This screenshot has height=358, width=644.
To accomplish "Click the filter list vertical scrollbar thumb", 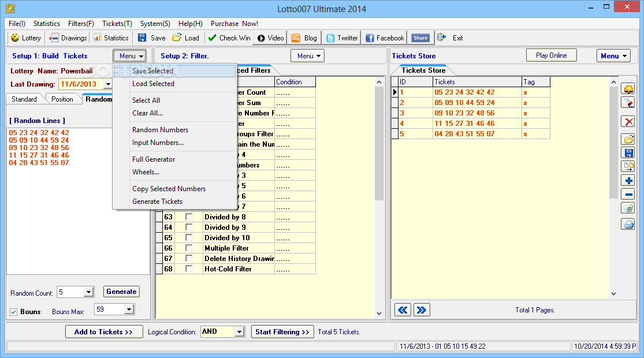I will coord(379,144).
